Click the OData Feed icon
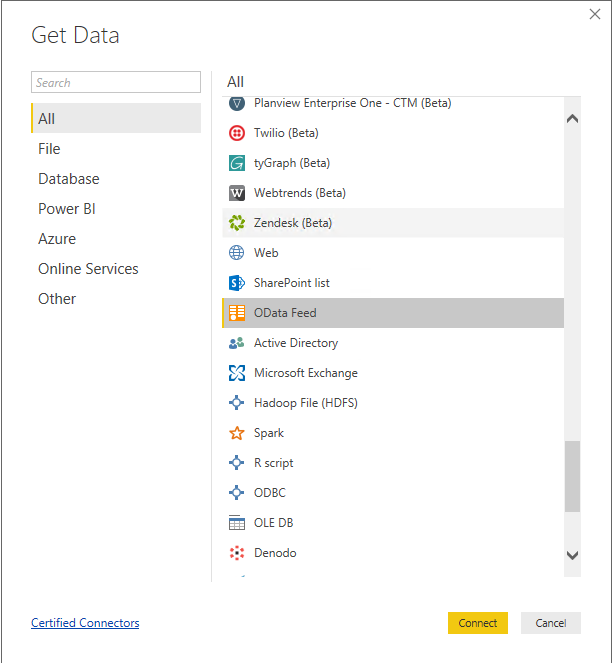This screenshot has width=613, height=663. [x=237, y=313]
